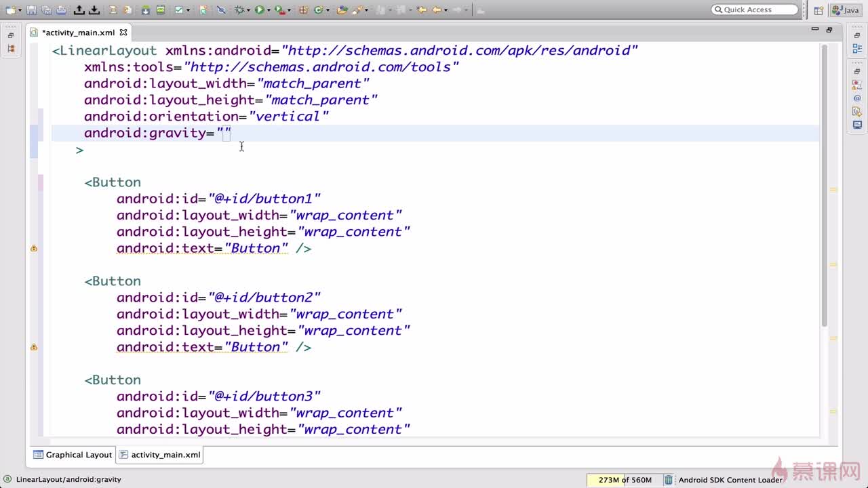Click the Back navigation arrow

(x=437, y=10)
